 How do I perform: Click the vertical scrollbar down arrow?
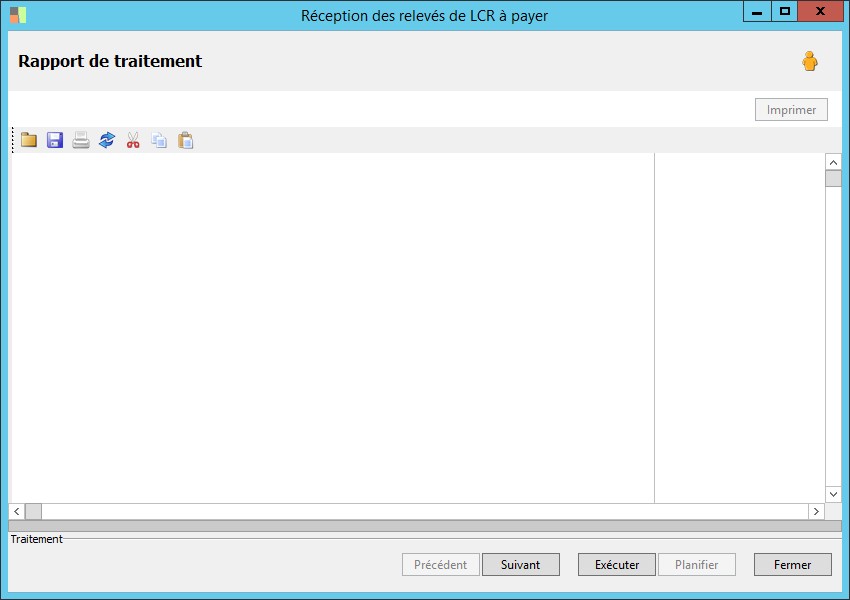[x=833, y=494]
